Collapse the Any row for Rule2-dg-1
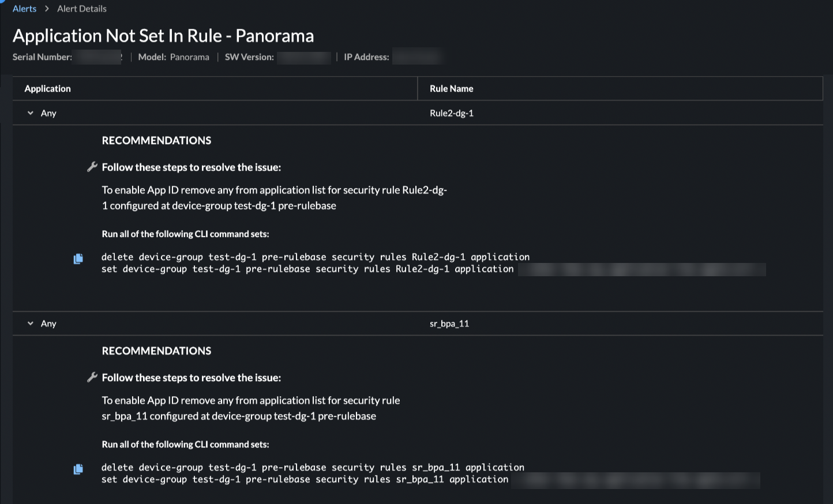Viewport: 833px width, 504px height. 31,113
